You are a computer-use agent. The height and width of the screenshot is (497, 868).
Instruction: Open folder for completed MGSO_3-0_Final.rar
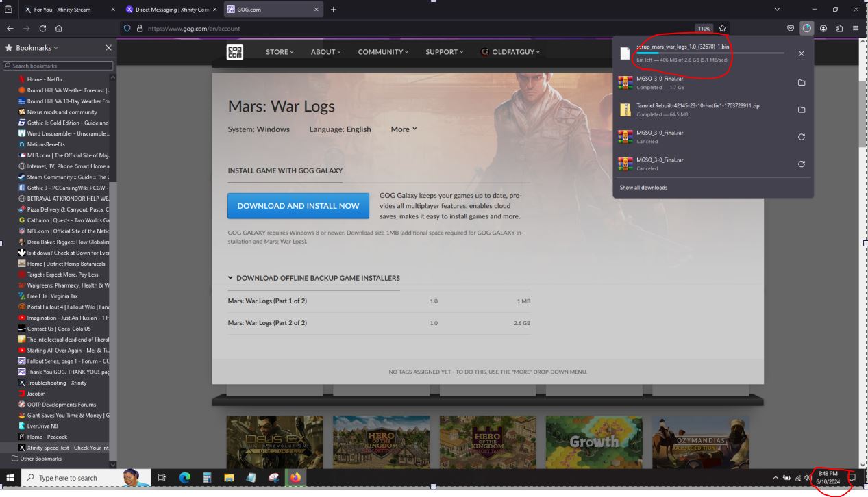802,83
